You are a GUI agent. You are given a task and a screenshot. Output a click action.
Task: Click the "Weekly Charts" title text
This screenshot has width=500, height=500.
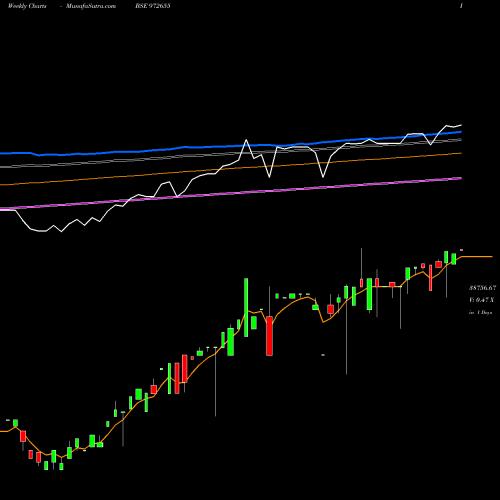coord(27,6)
